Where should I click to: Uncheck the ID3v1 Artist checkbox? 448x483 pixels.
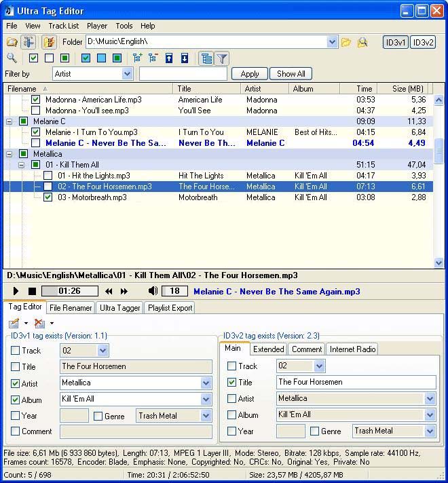click(x=15, y=383)
